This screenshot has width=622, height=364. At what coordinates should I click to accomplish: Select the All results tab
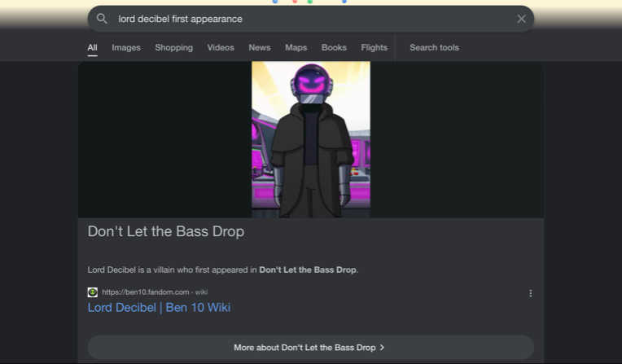(x=93, y=47)
